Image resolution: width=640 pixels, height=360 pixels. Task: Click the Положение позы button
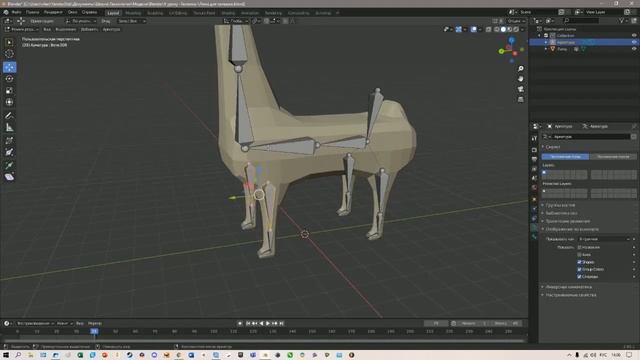coord(565,157)
